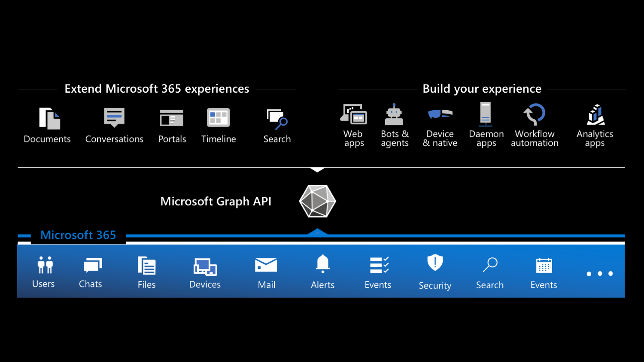Select the Extend Microsoft 365 experiences heading

[x=157, y=88]
